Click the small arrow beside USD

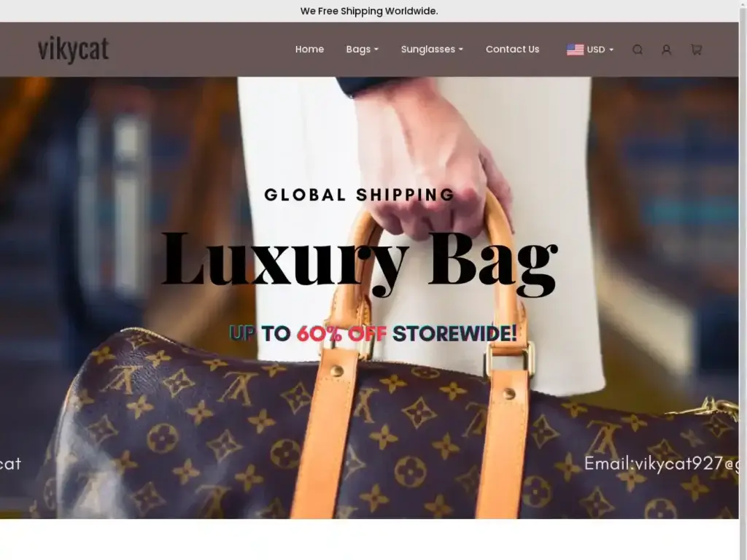click(611, 50)
